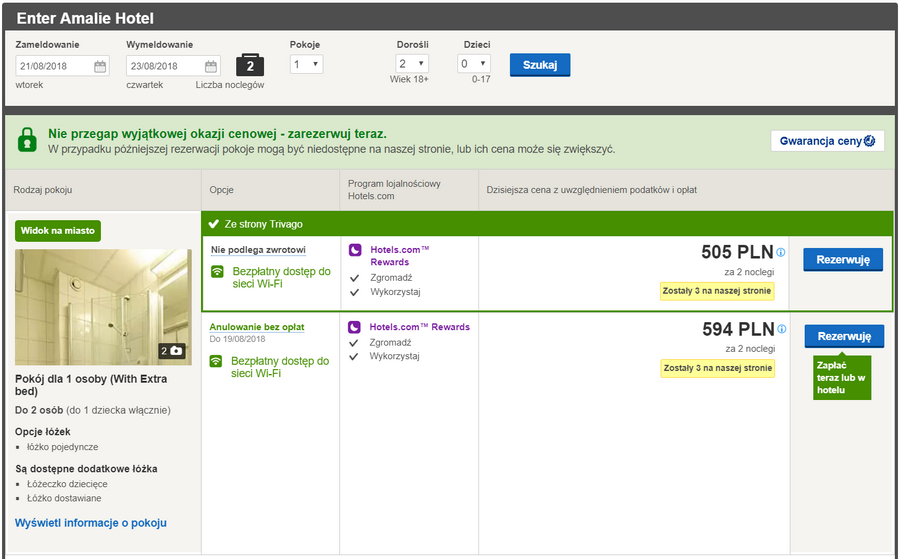Click the Wi-Fi icon in non-refundable offer
The width and height of the screenshot is (900, 559).
click(x=217, y=271)
